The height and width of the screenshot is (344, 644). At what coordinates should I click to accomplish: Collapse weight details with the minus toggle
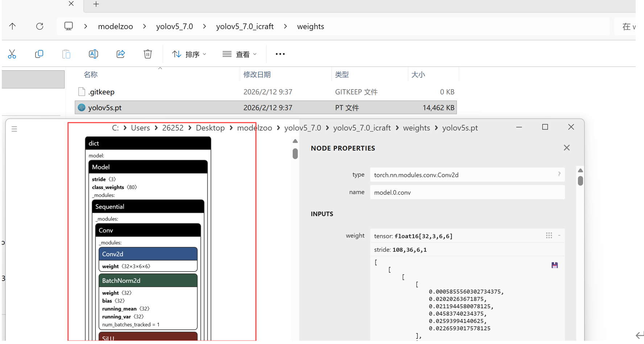click(x=559, y=235)
